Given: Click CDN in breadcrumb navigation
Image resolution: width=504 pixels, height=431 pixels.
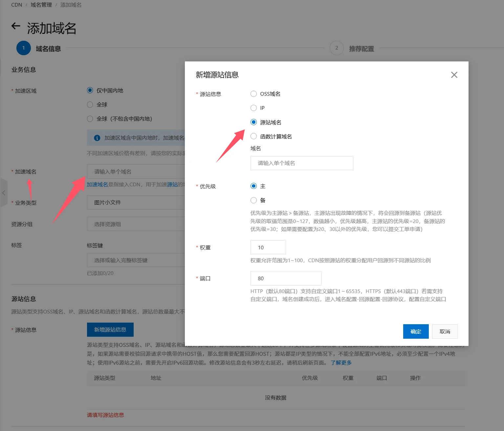Looking at the screenshot, I should click(x=16, y=5).
